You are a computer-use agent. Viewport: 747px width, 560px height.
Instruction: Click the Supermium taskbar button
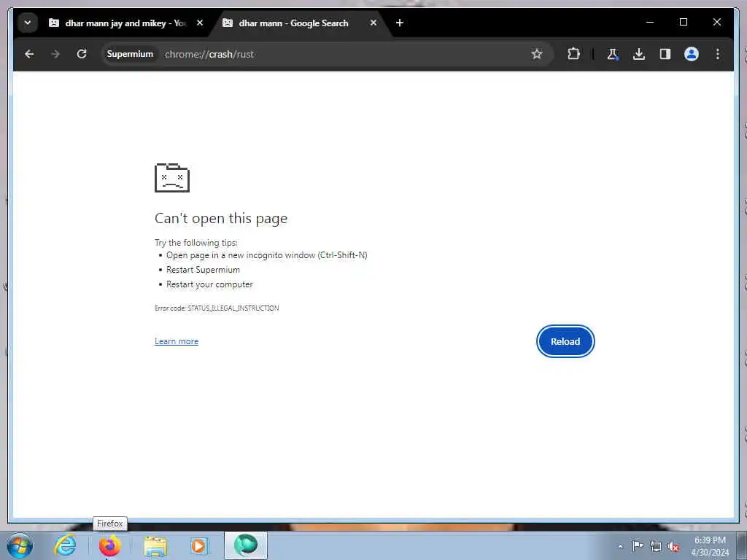[x=246, y=545]
